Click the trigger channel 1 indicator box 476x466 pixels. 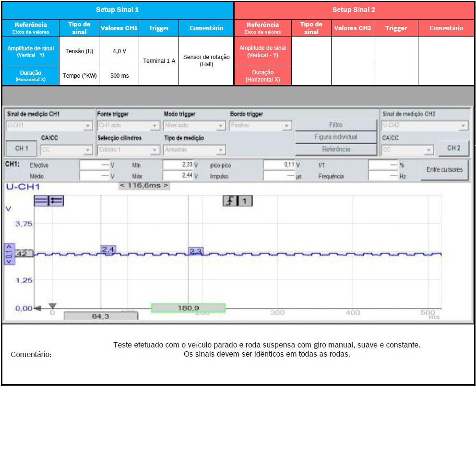pos(244,201)
